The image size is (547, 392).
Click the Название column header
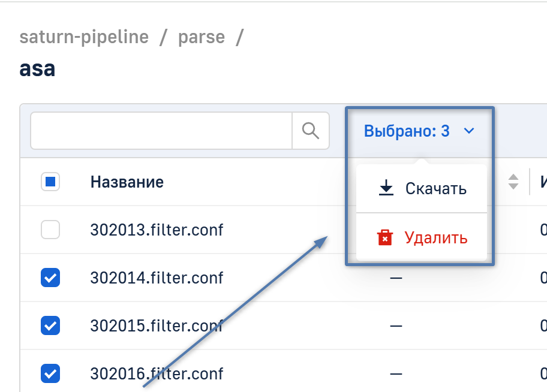pos(127,182)
